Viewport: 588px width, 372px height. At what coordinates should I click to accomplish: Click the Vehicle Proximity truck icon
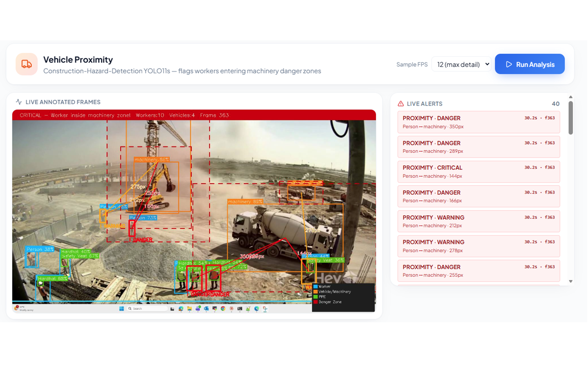[x=26, y=64]
